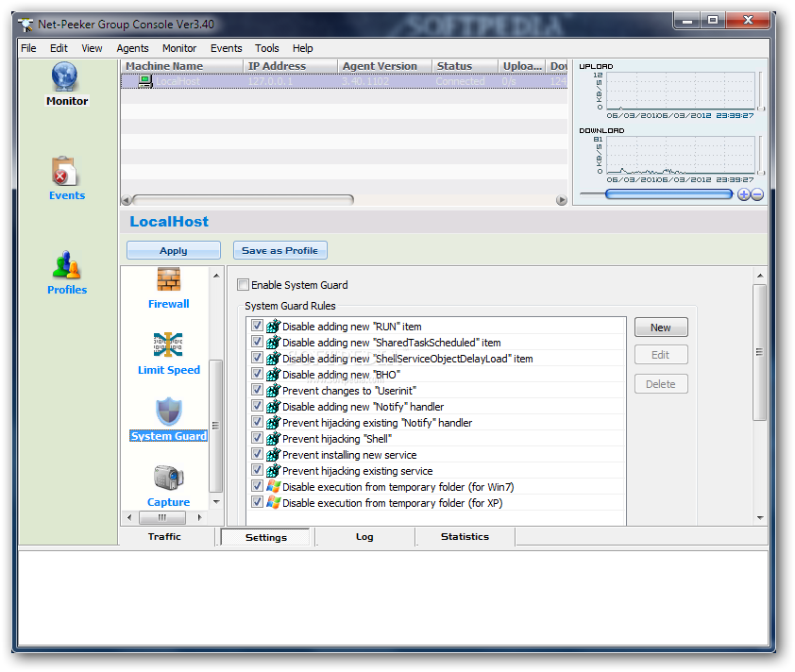Select the Capture camera icon
The width and height of the screenshot is (795, 672).
pos(168,478)
